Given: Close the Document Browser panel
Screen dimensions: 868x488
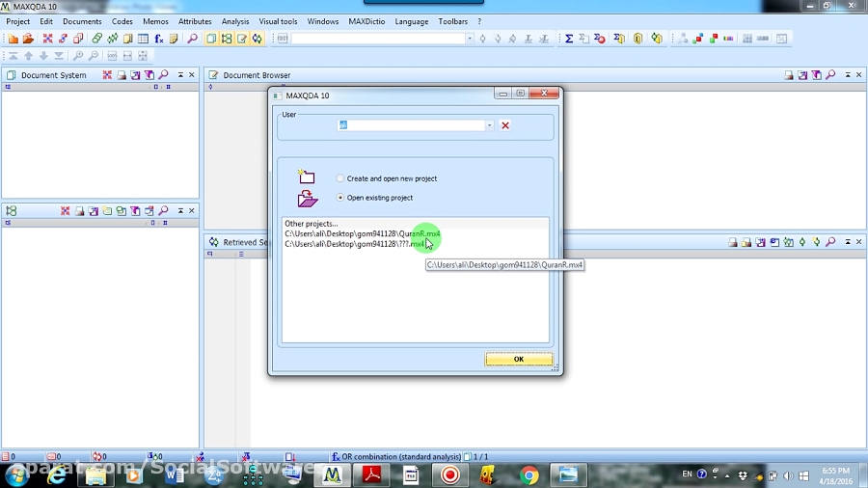Looking at the screenshot, I should [858, 74].
